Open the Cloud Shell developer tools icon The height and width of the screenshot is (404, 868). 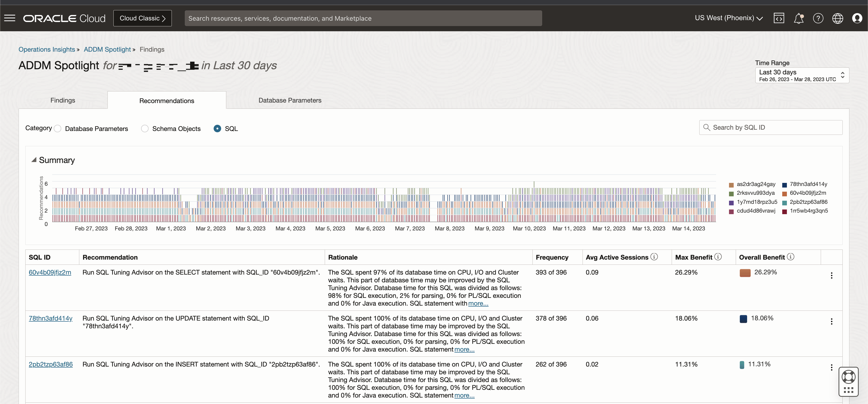tap(779, 18)
